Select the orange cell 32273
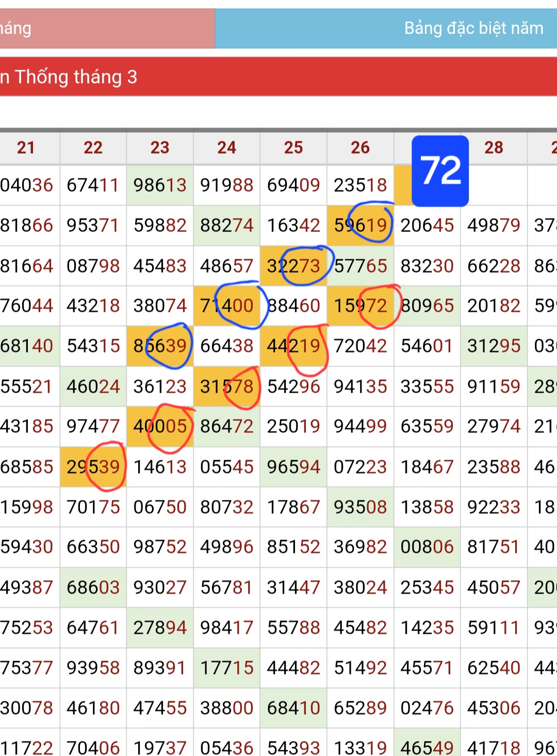Image resolution: width=557 pixels, height=756 pixels. (x=293, y=266)
